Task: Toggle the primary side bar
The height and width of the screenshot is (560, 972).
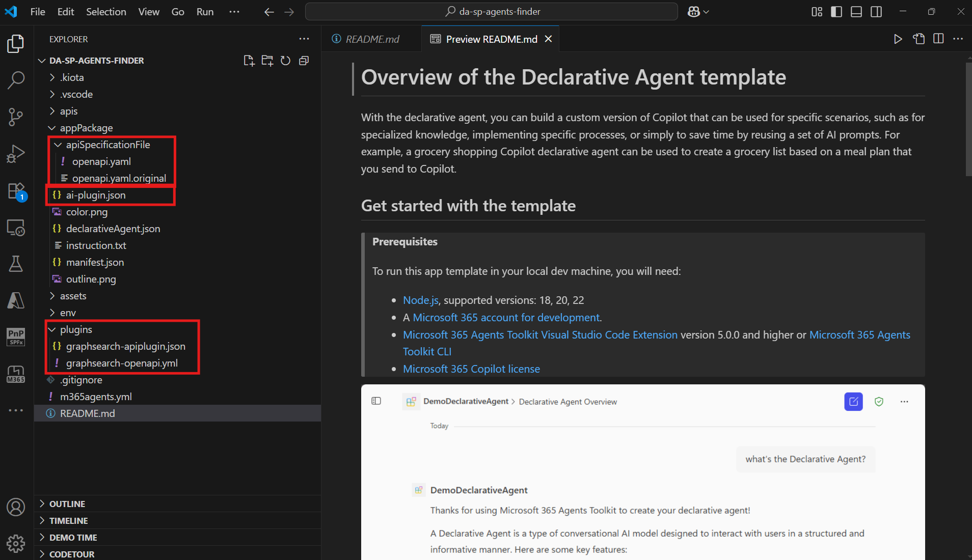Action: 836,12
